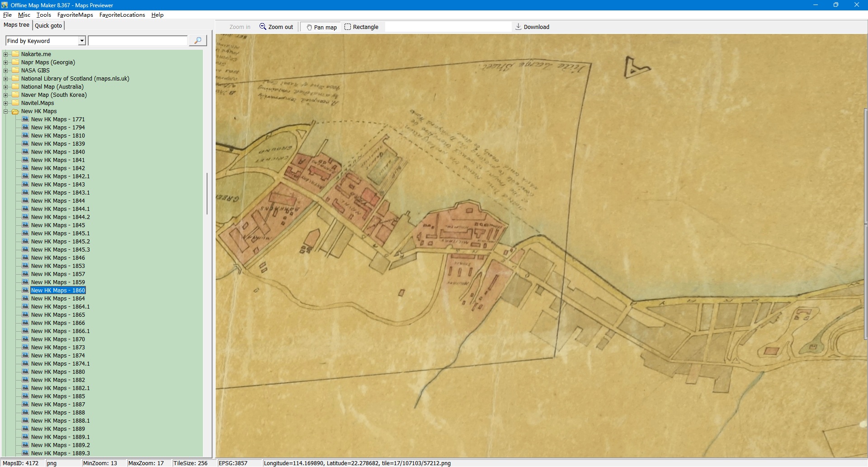Click the Download arrow icon
The image size is (868, 467).
click(x=518, y=27)
